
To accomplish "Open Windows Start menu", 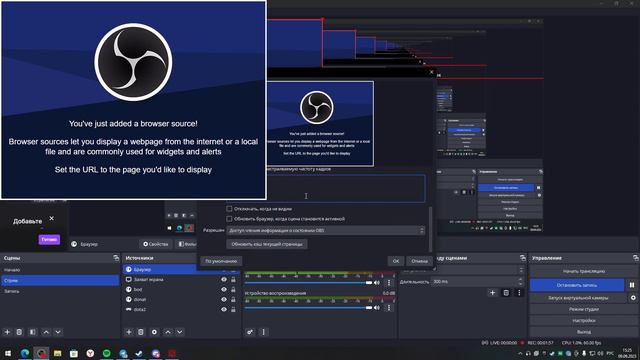I will (8, 353).
